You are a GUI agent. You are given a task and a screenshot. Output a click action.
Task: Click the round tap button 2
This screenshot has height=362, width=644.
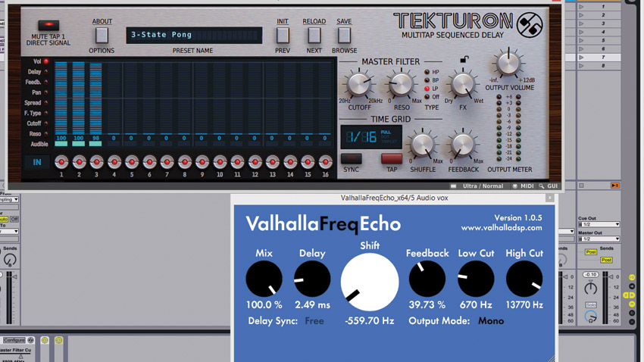coord(79,162)
